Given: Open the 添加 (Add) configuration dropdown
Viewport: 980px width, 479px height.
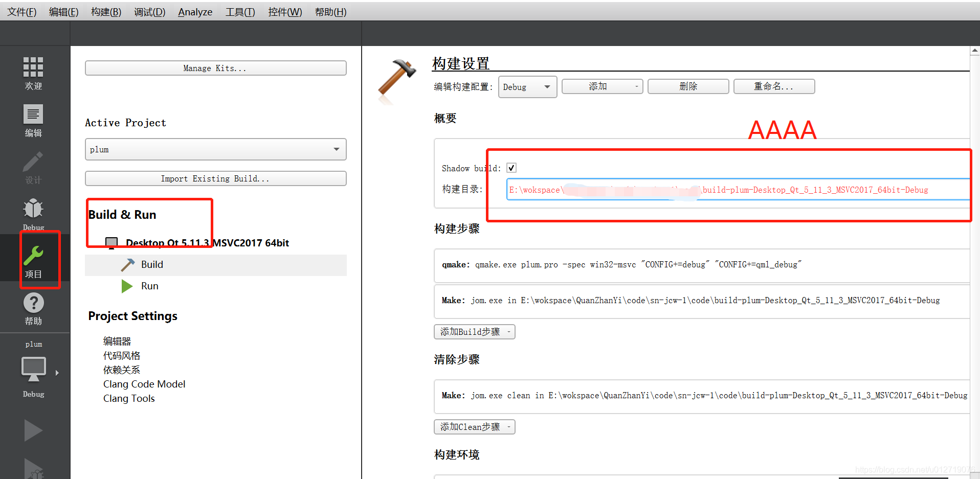Looking at the screenshot, I should click(602, 86).
